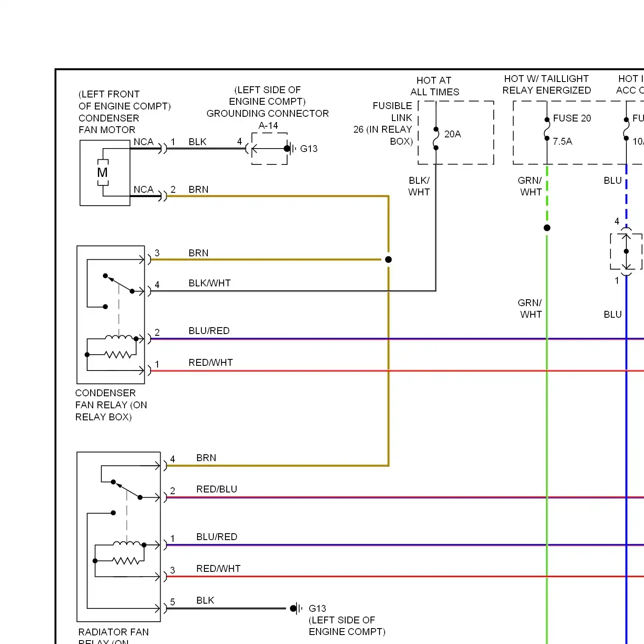Select 'BRN' label on radiator relay pin 4
This screenshot has height=644, width=644.
pos(206,458)
